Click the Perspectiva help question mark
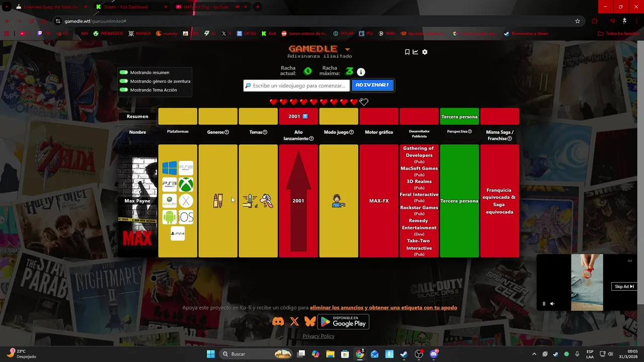Viewport: 644px width, 362px height. click(470, 131)
